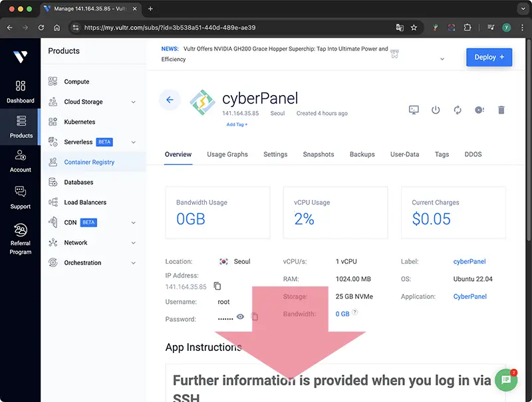
Task: Open Network product menu
Action: pyautogui.click(x=76, y=243)
